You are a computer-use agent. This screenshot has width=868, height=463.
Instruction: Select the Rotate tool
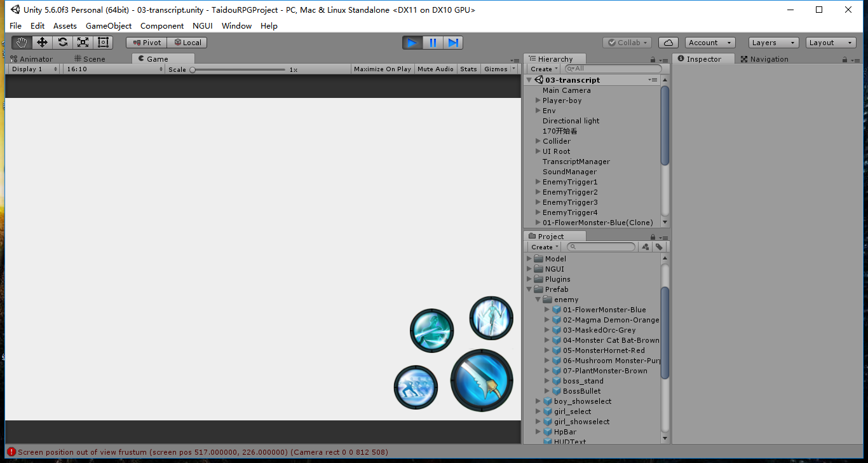tap(62, 43)
